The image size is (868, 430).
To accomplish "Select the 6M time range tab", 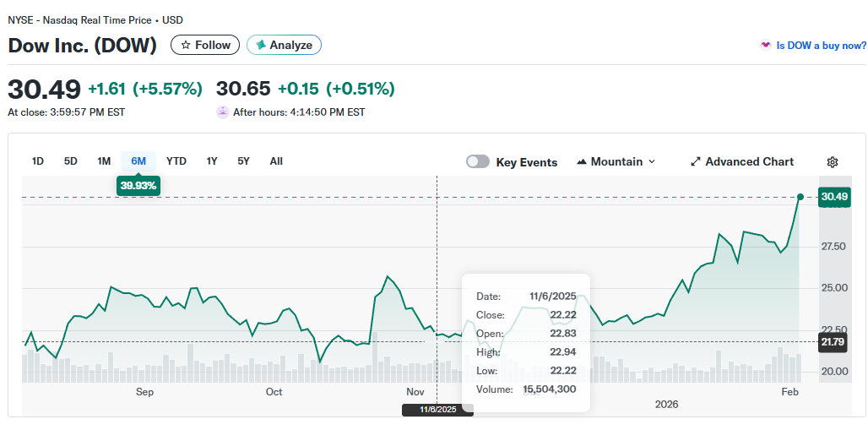I will [x=138, y=161].
